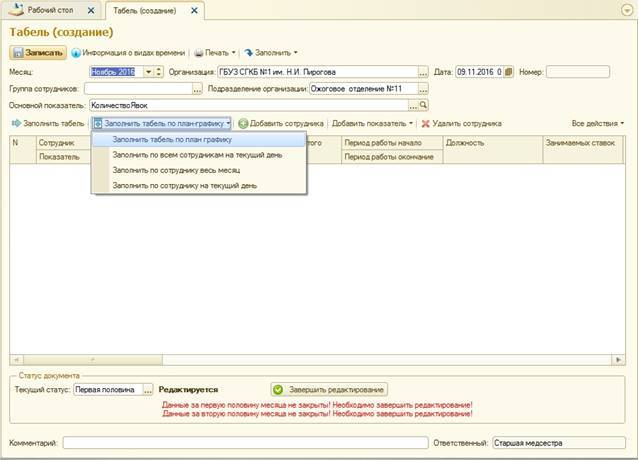
Task: Open the Печать print menu
Action: (x=215, y=52)
